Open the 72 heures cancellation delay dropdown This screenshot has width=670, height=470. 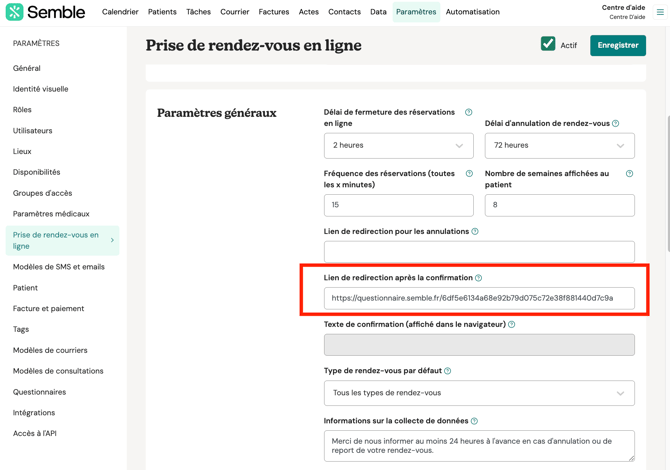[x=559, y=146]
